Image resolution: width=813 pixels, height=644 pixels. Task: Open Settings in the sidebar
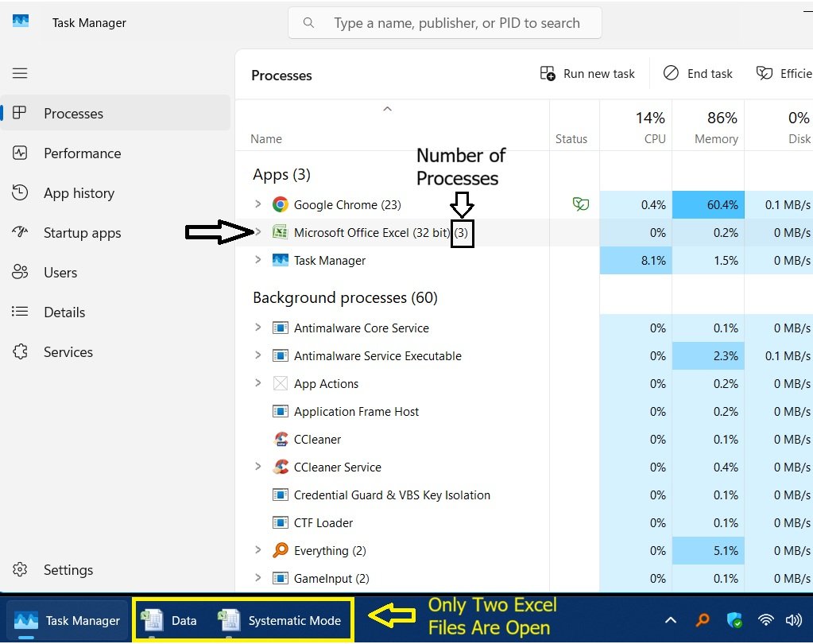(x=115, y=570)
